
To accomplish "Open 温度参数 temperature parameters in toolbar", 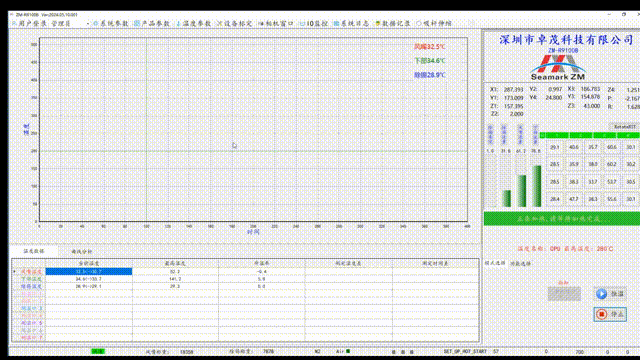I will (x=193, y=24).
